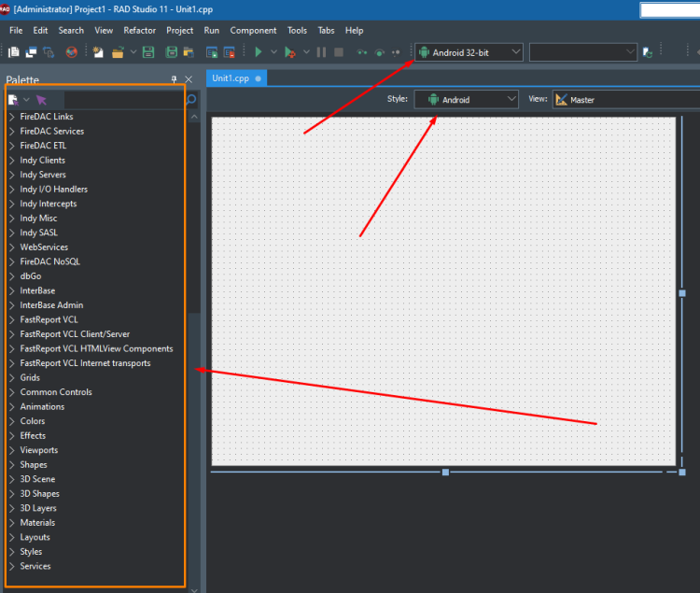Click the refresh devices icon
The image size is (700, 593).
[x=648, y=52]
